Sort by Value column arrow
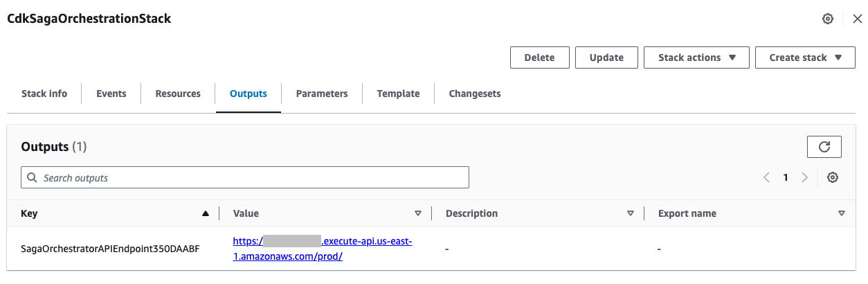 tap(417, 214)
